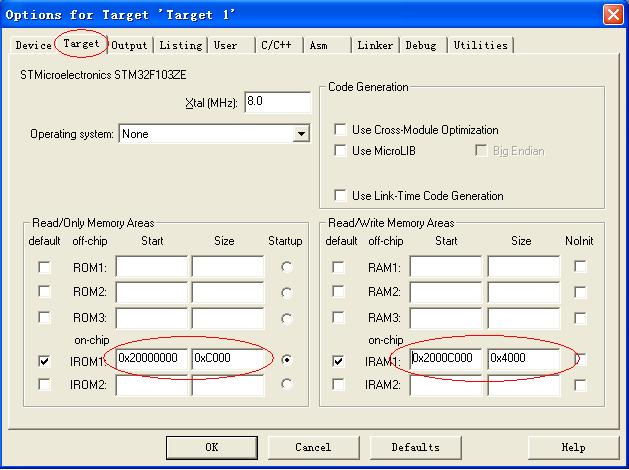The height and width of the screenshot is (470, 629).
Task: Select the IROM1 Startup radio button
Action: click(x=286, y=360)
